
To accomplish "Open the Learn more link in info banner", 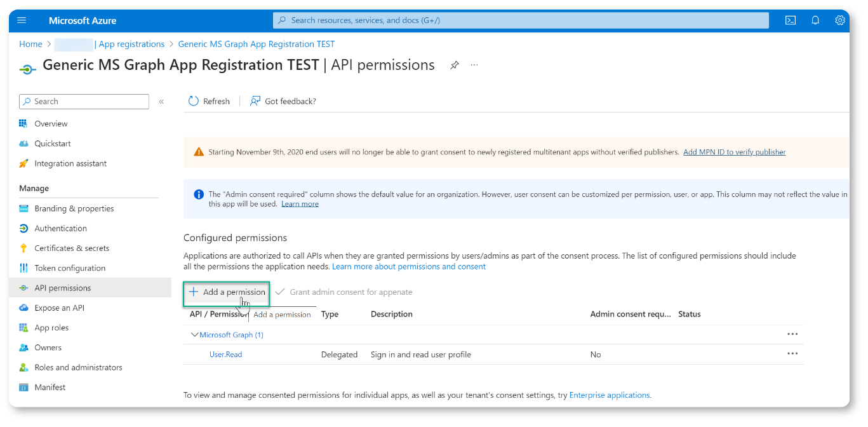I will [300, 204].
